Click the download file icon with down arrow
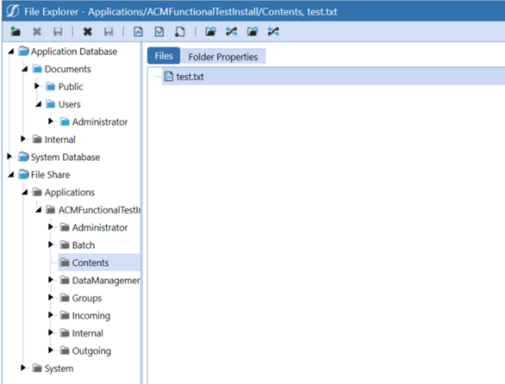This screenshot has height=384, width=505. click(159, 32)
